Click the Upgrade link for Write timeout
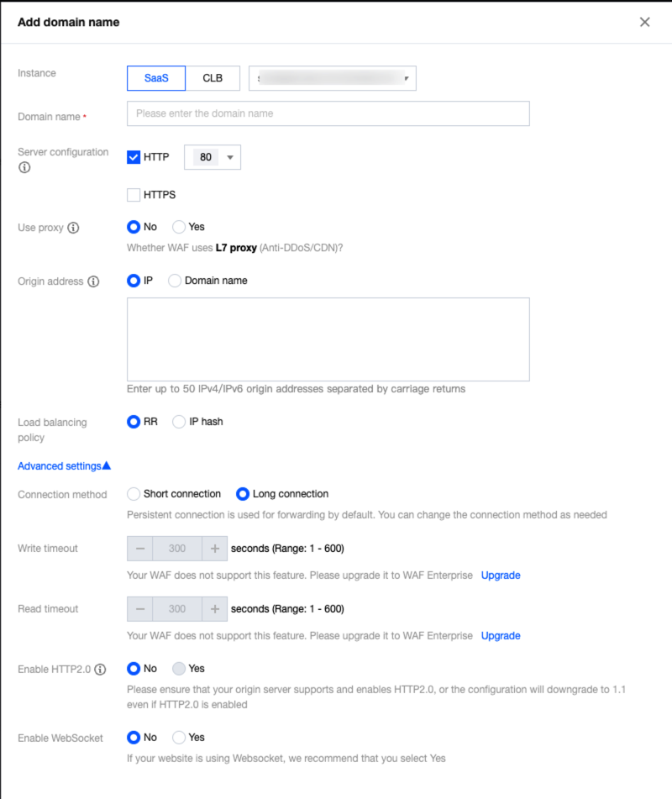This screenshot has width=672, height=799. coord(501,576)
